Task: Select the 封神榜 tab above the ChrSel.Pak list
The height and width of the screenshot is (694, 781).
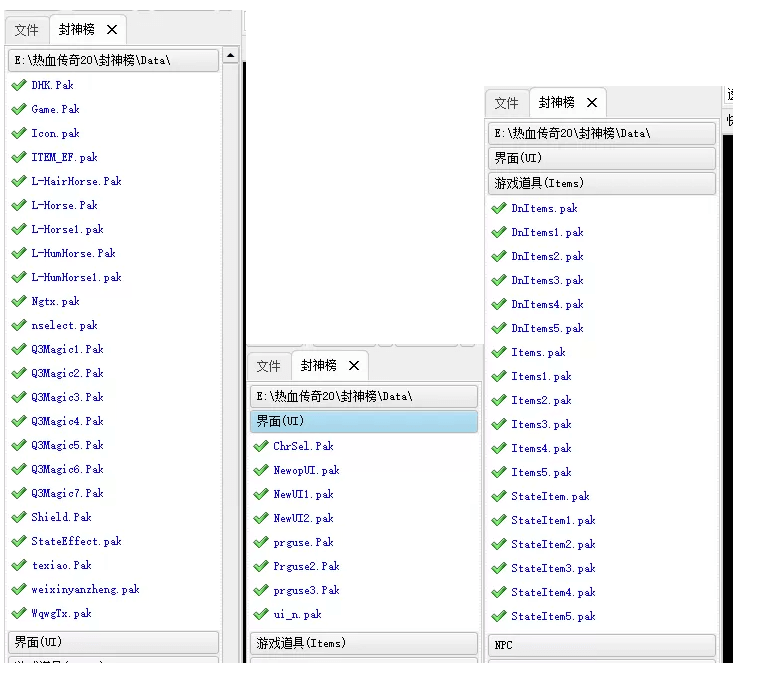Action: click(x=319, y=366)
